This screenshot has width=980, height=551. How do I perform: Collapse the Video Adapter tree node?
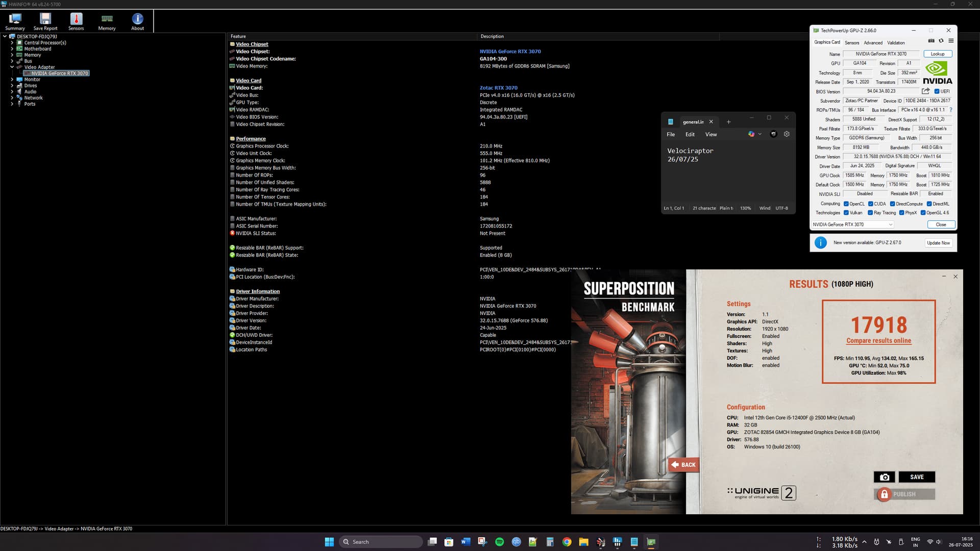(12, 67)
